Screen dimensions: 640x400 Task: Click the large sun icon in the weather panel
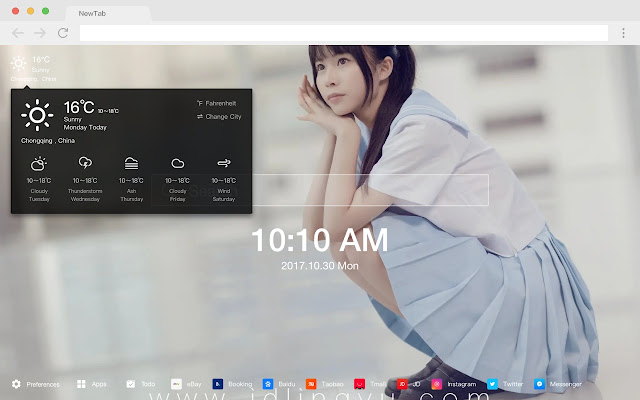(x=37, y=115)
